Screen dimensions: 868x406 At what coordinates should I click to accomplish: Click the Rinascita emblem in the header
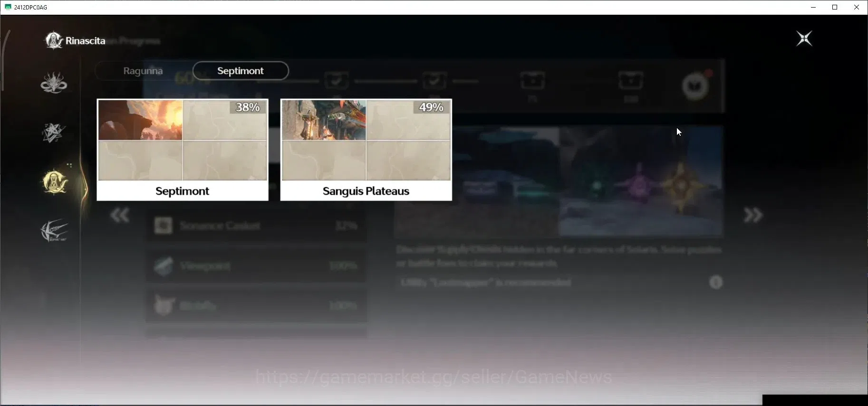pos(54,40)
